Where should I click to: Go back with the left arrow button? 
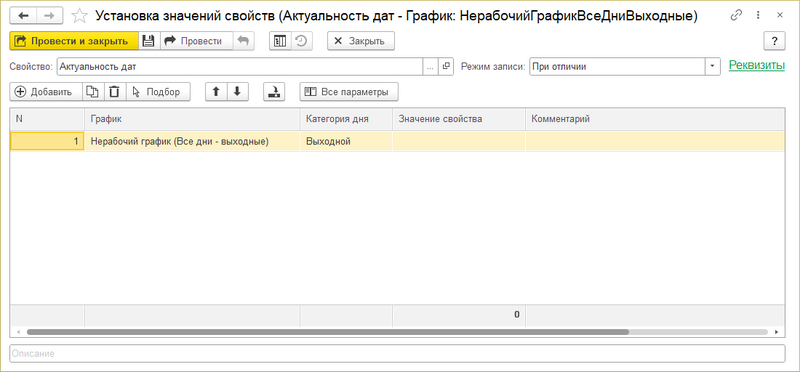(23, 16)
